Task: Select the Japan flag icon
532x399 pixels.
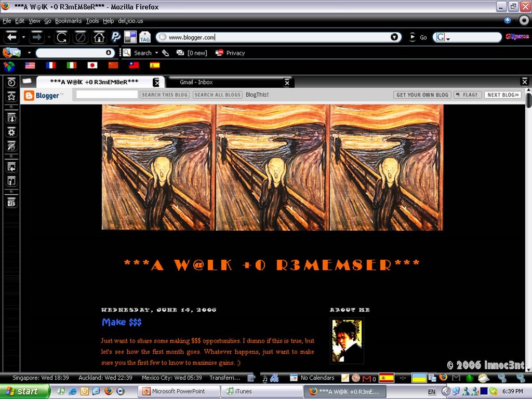Action: click(x=92, y=65)
